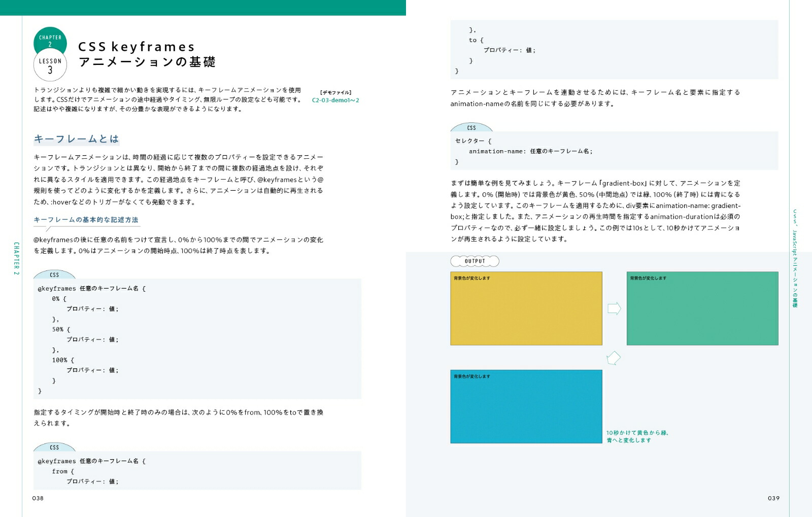Screen dimensions: 812x517
Task: Click the down-left arrow between green and blue boxes
Action: click(x=613, y=357)
